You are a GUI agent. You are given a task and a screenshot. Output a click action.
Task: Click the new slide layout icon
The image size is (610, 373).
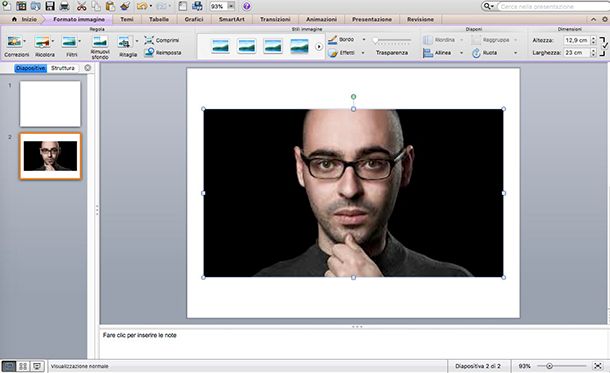182,6
